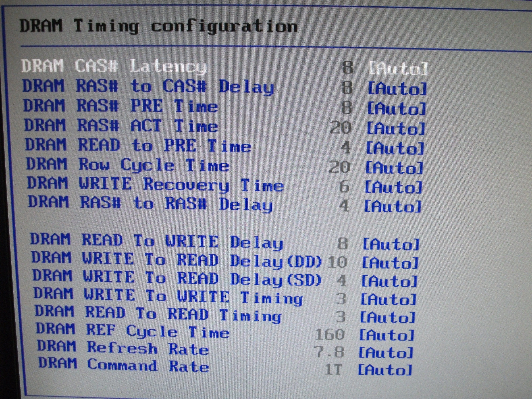Open Auto value for DRAM RAS# PRE Time
The height and width of the screenshot is (399, 532).
click(x=397, y=109)
